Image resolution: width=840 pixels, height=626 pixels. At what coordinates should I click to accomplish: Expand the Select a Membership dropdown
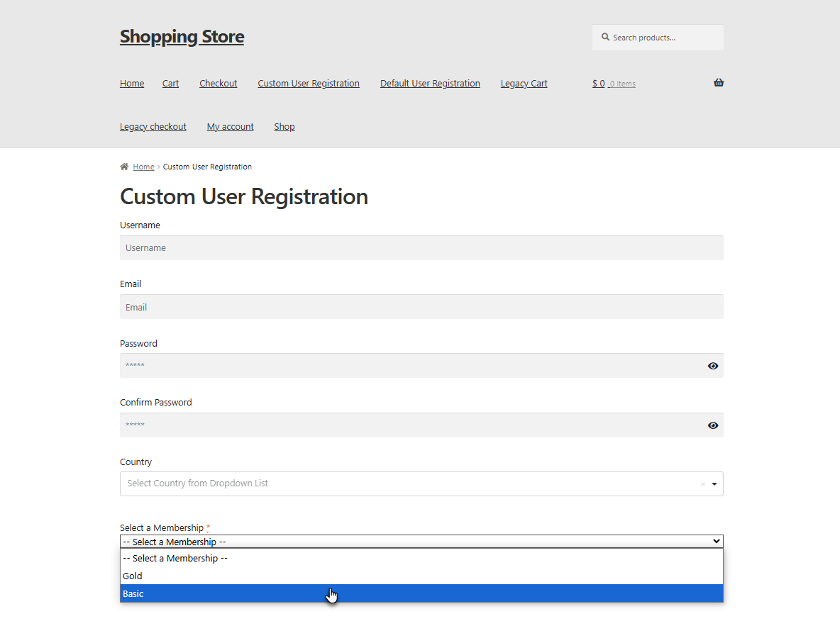coord(421,541)
